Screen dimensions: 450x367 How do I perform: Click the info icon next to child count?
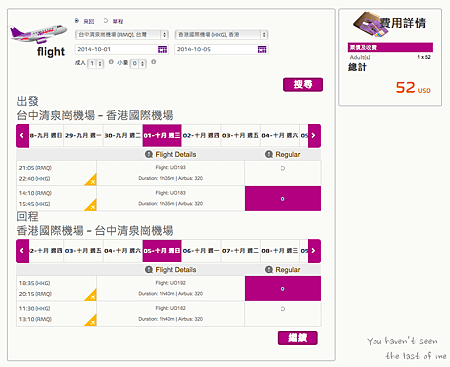tap(153, 62)
